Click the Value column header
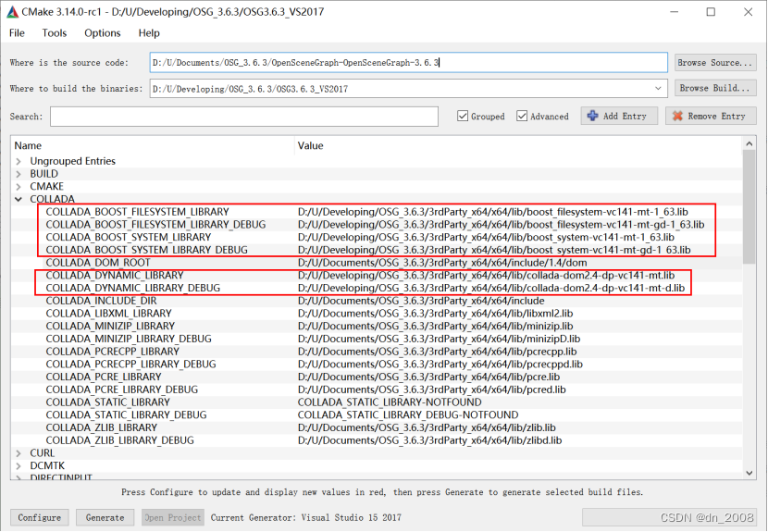Screen dimensions: 768x532 pyautogui.click(x=311, y=145)
